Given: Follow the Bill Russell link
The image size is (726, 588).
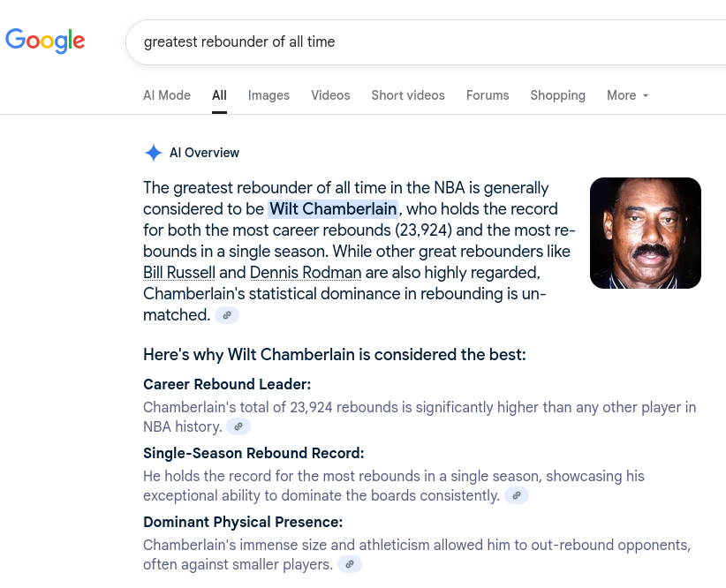Looking at the screenshot, I should coord(179,273).
